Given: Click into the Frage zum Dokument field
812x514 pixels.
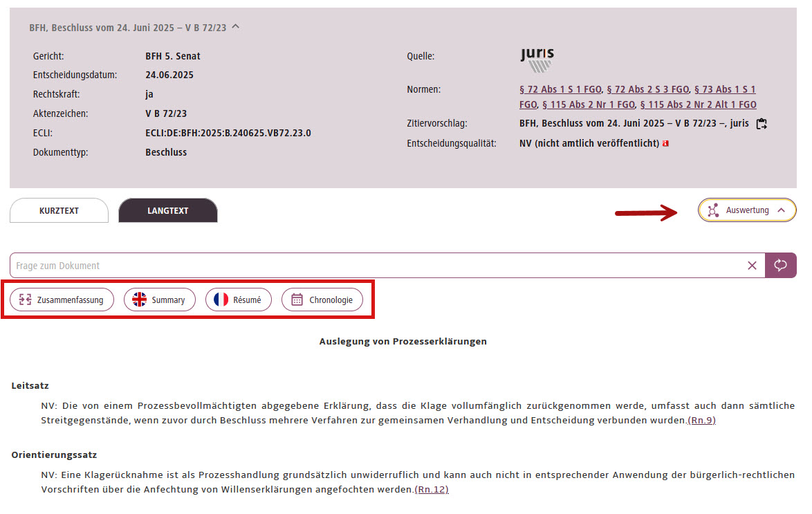Looking at the screenshot, I should (x=277, y=265).
